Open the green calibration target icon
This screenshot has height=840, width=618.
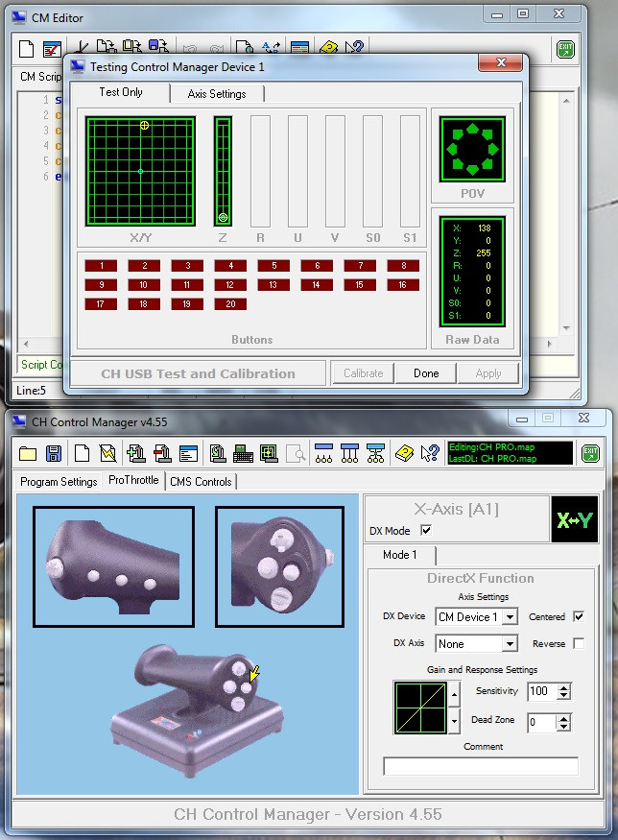(269, 454)
